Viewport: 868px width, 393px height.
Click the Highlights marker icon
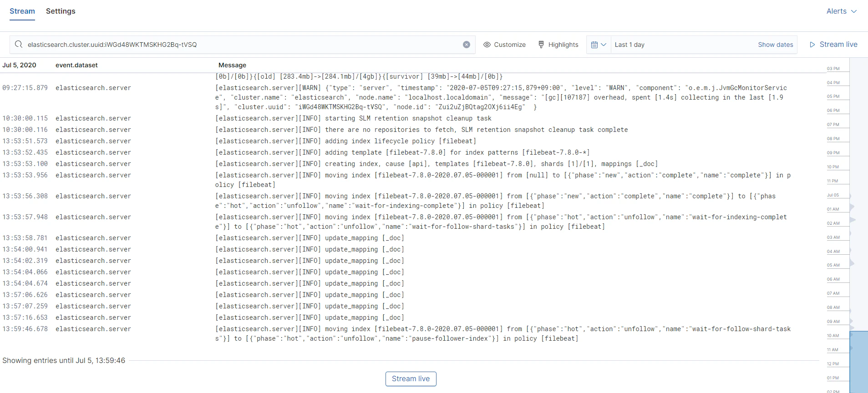(x=541, y=45)
